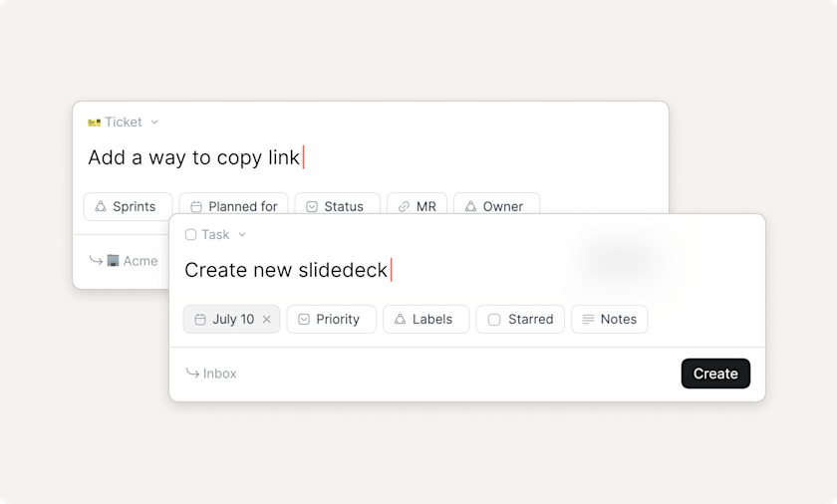The width and height of the screenshot is (837, 504).
Task: Select the Acme destination
Action: pos(124,261)
